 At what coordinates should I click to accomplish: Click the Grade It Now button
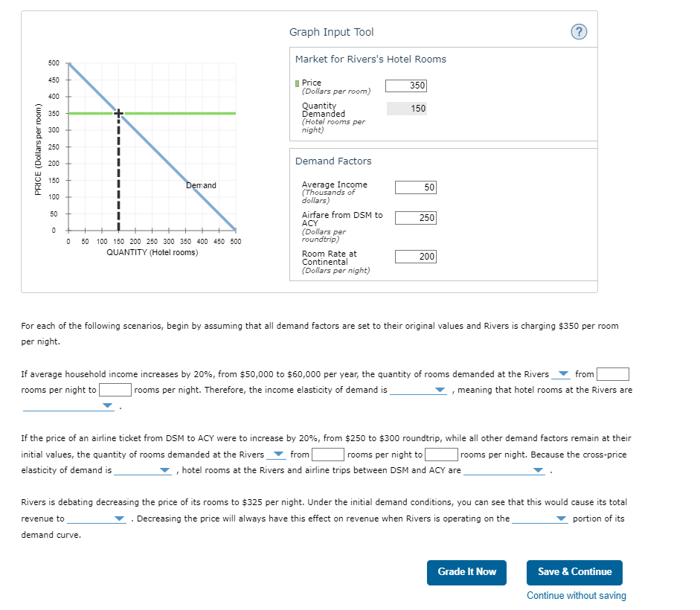point(466,573)
